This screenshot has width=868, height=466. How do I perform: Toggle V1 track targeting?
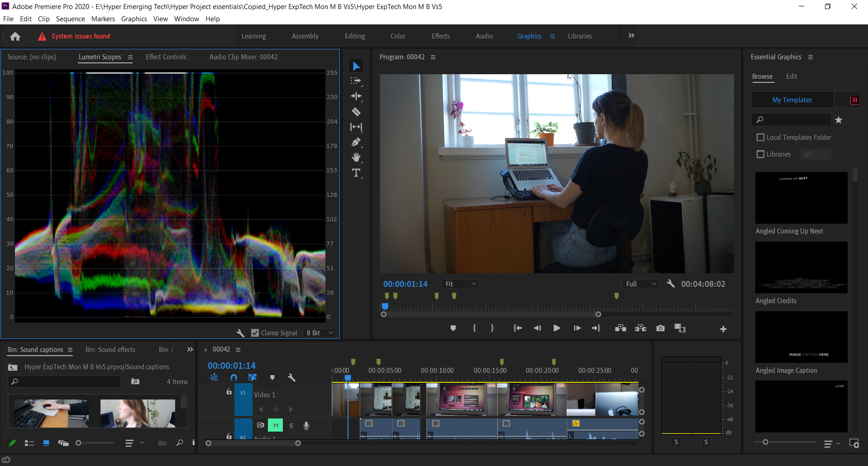[243, 393]
